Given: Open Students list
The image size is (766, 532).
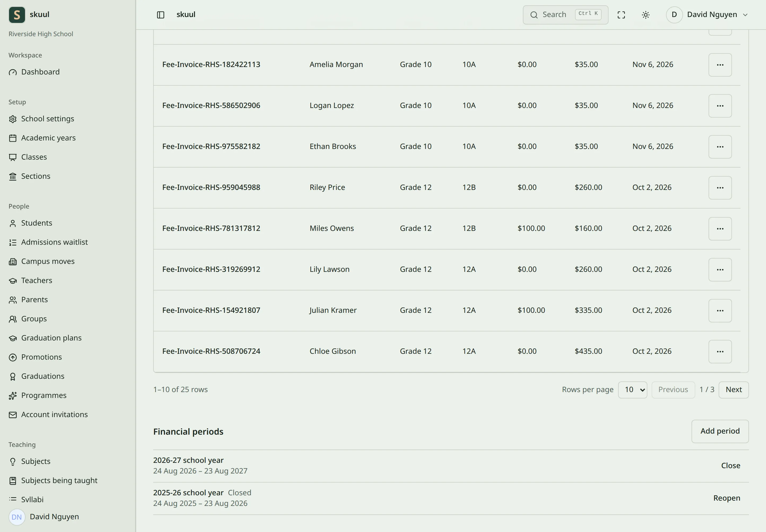Looking at the screenshot, I should [30, 223].
